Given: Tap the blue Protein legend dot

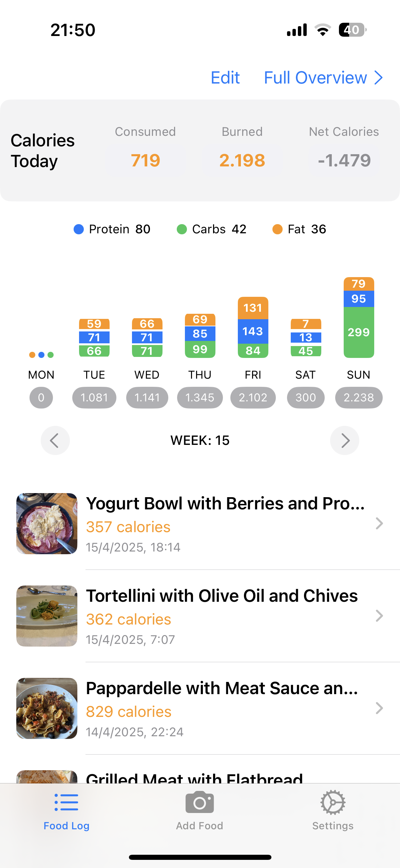Looking at the screenshot, I should pyautogui.click(x=79, y=229).
